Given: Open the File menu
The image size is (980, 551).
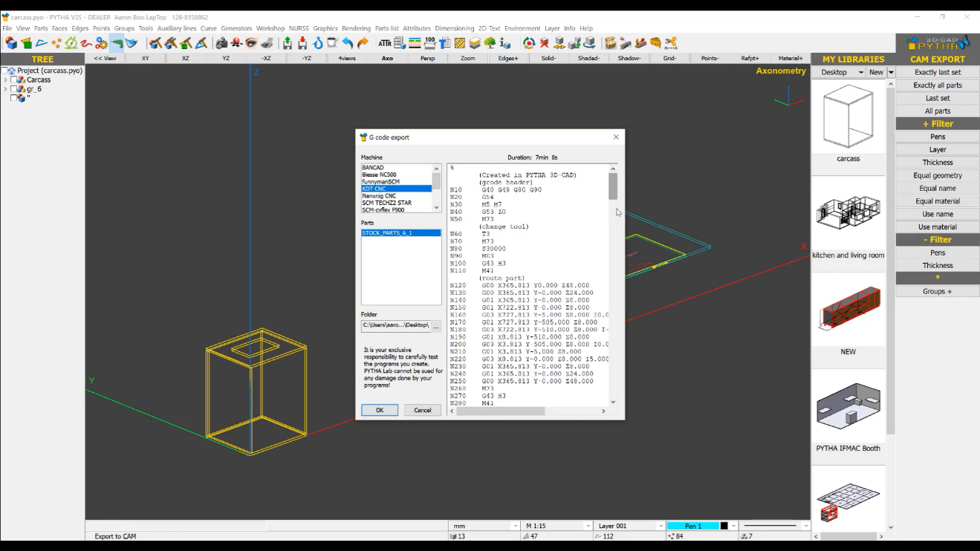Looking at the screenshot, I should pos(7,28).
